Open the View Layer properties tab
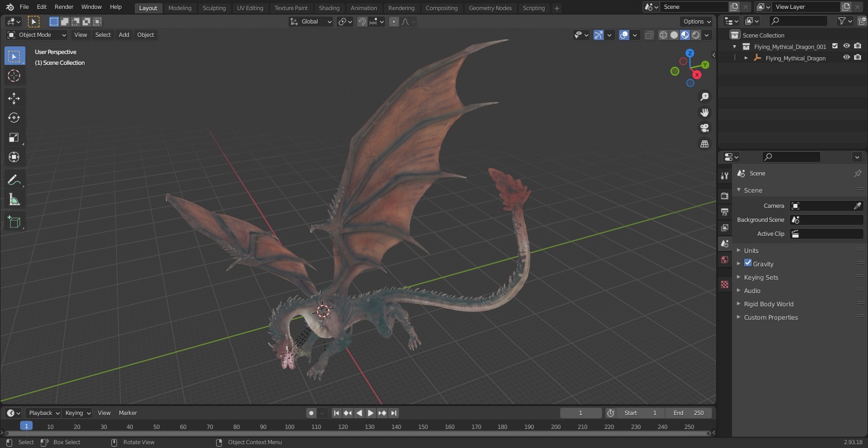Image resolution: width=868 pixels, height=448 pixels. tap(724, 227)
